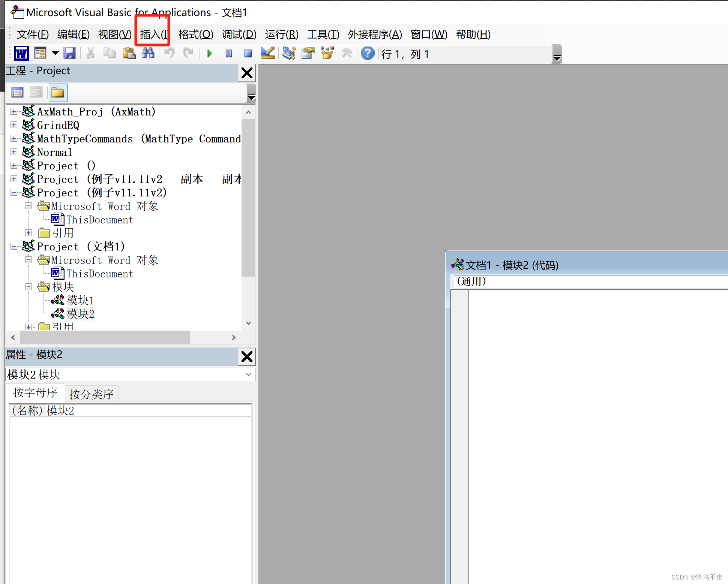Expand 引用 folder under 例子v11.11v2
Screen dimensions: 728x584
(x=29, y=233)
